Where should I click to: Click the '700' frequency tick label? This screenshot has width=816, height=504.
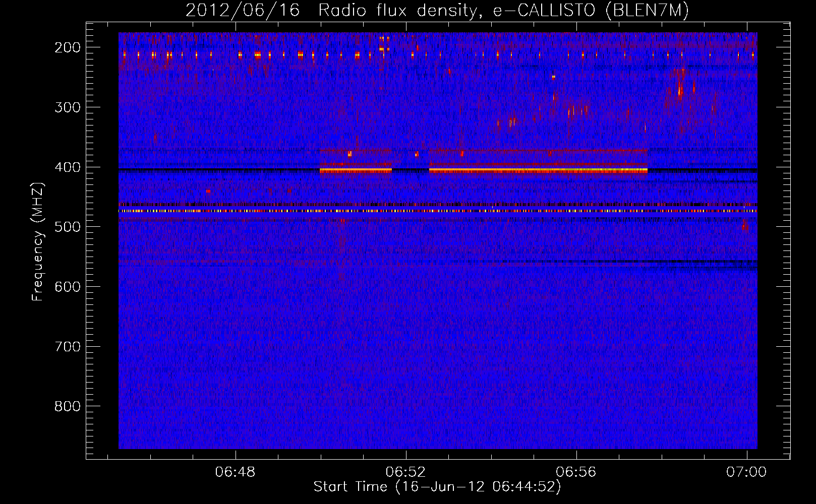coord(68,347)
